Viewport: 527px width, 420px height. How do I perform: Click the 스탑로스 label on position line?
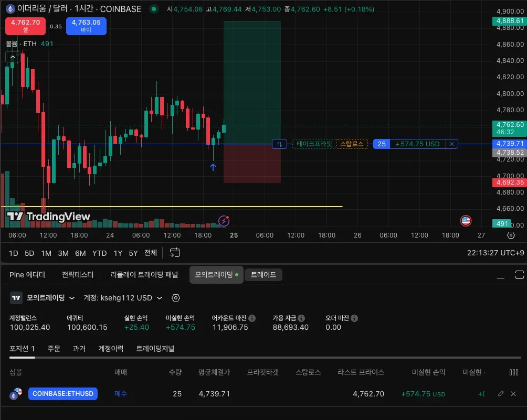(352, 144)
